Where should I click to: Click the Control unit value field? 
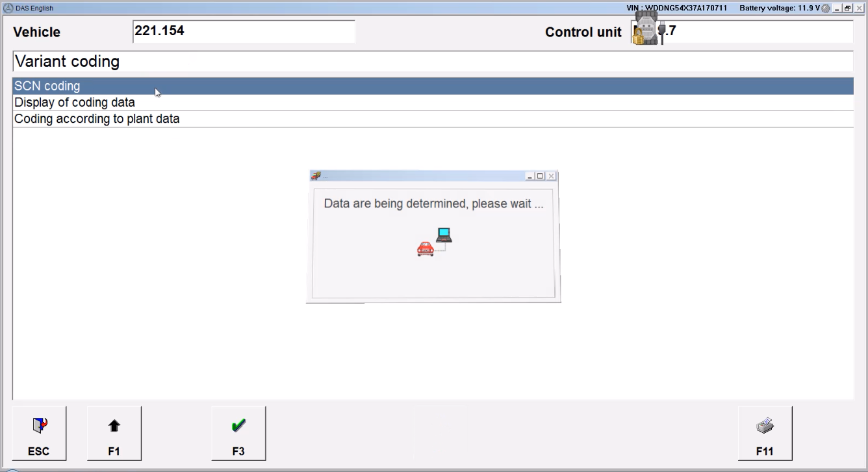pos(741,31)
